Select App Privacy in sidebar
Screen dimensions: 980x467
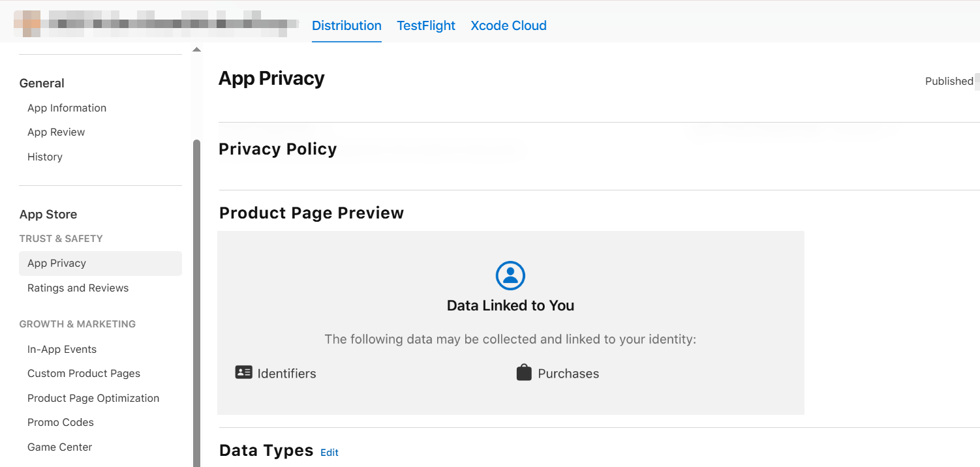pos(57,263)
